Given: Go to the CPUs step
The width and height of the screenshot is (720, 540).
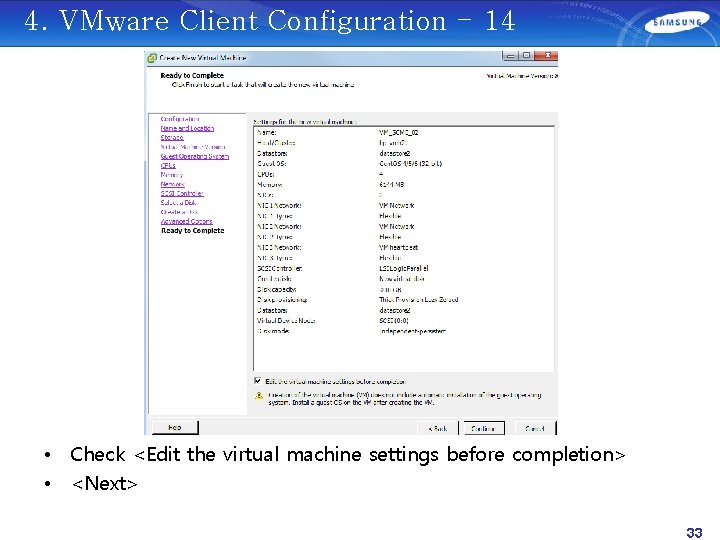Looking at the screenshot, I should click(x=168, y=165).
